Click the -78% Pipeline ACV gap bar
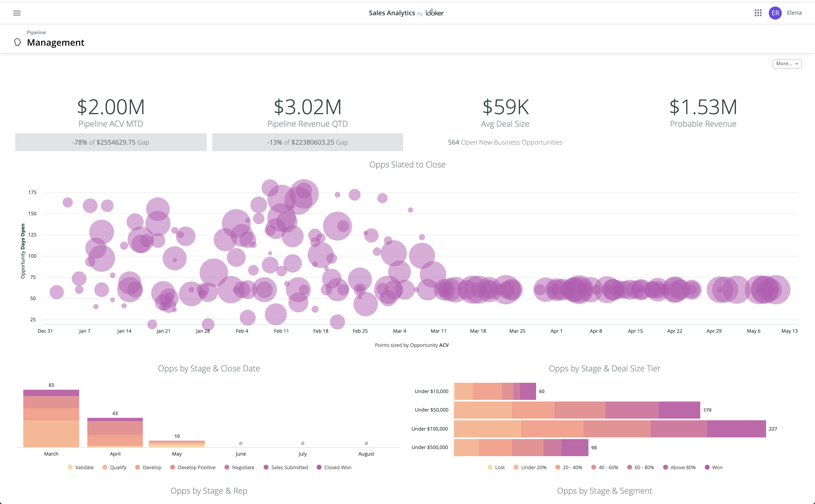815x504 pixels. (x=111, y=142)
